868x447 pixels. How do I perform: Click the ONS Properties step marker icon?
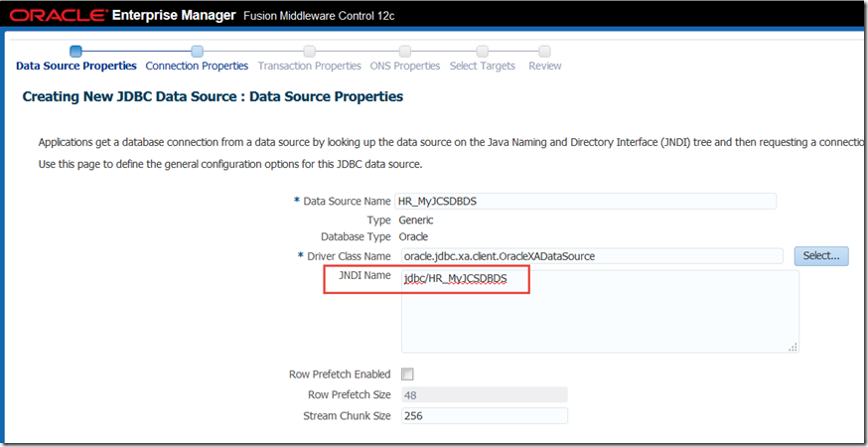[x=404, y=51]
